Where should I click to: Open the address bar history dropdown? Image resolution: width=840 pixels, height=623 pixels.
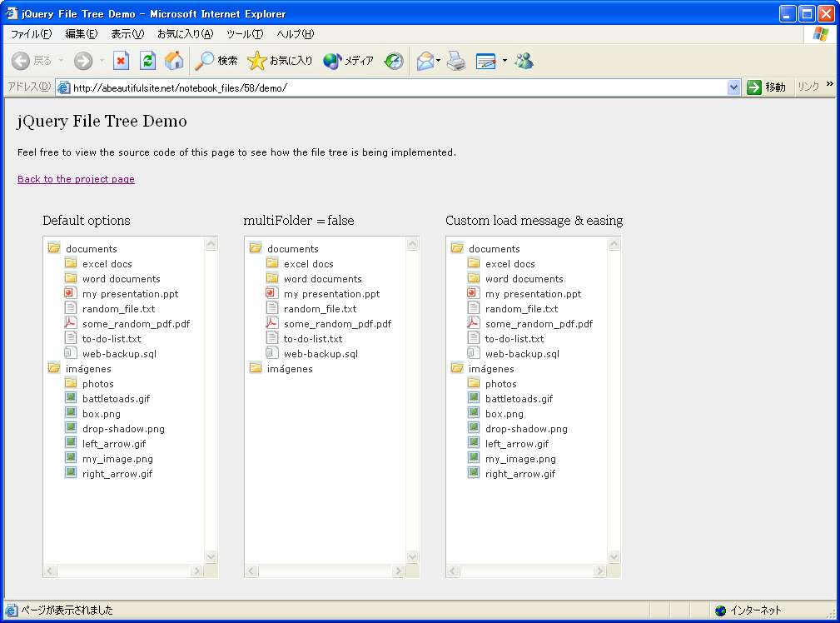(733, 86)
